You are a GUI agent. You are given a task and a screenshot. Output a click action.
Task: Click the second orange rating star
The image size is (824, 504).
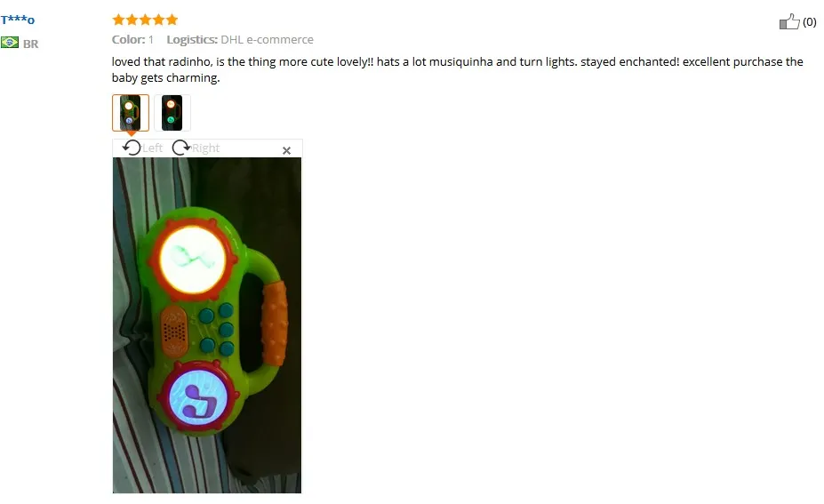pyautogui.click(x=132, y=20)
